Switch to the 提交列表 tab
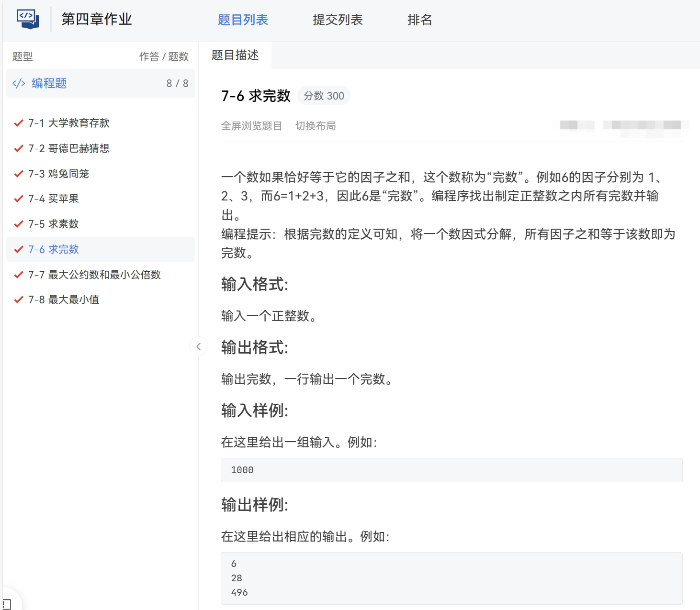 [338, 20]
